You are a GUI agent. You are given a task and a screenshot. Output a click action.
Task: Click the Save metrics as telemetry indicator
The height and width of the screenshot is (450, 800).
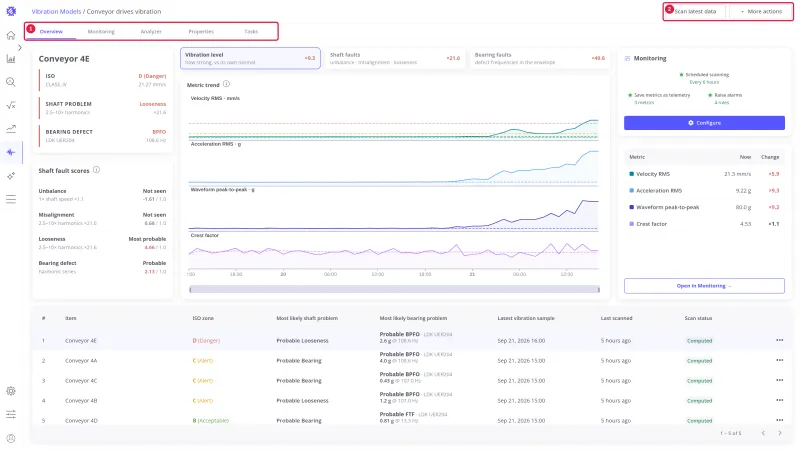[630, 95]
